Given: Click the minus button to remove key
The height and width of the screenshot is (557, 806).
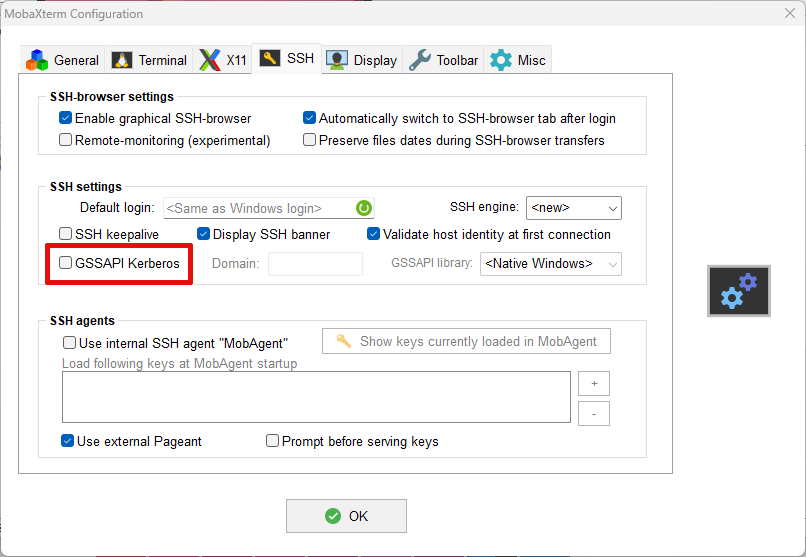Looking at the screenshot, I should [x=593, y=413].
